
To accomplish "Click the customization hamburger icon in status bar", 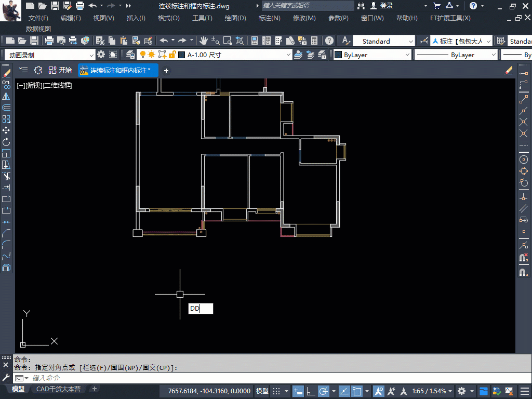I will [524, 391].
